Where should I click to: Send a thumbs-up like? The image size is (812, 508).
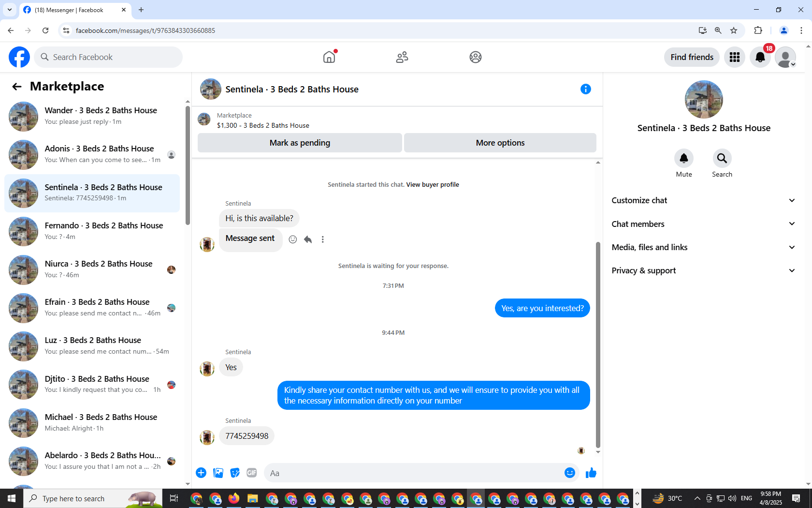coord(591,473)
